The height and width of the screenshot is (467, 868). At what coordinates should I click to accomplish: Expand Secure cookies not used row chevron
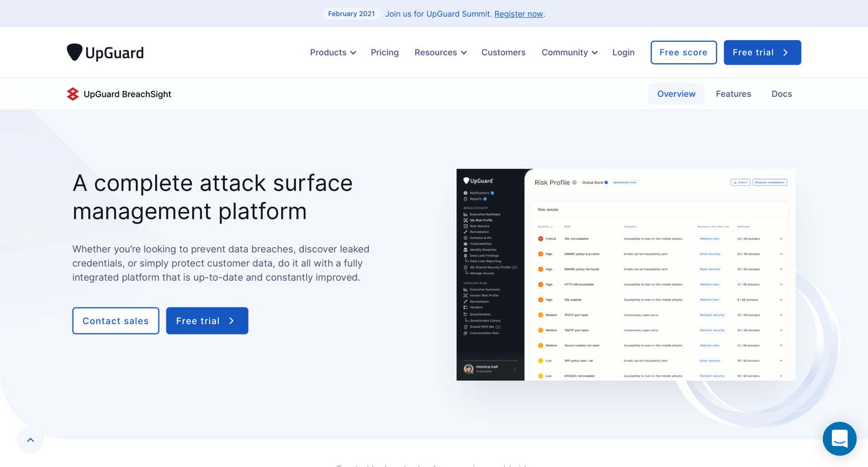tap(781, 345)
